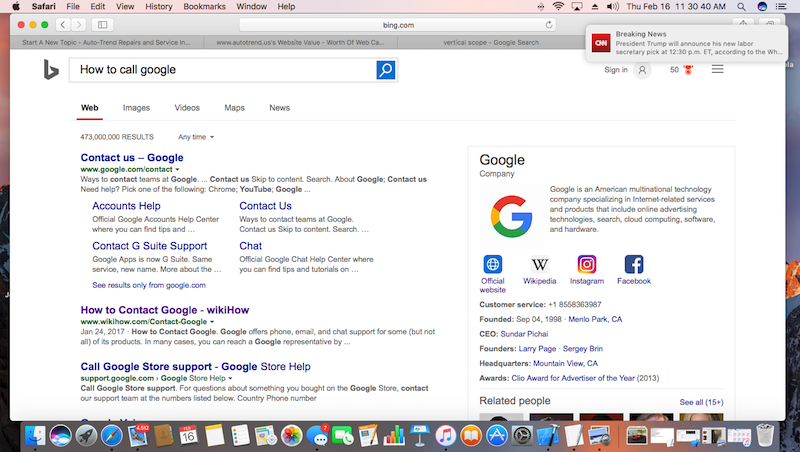Open Photos app from the dock
This screenshot has width=800, height=452.
[x=292, y=436]
